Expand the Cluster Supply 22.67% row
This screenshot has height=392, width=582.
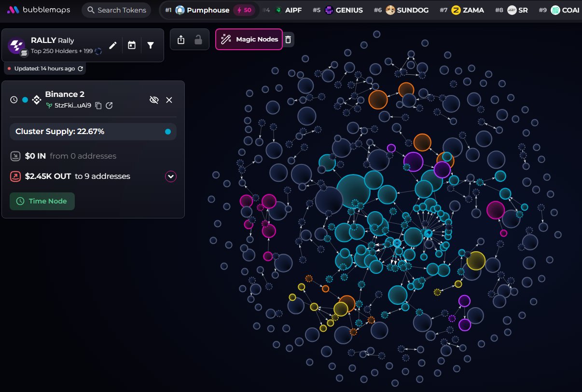[93, 132]
